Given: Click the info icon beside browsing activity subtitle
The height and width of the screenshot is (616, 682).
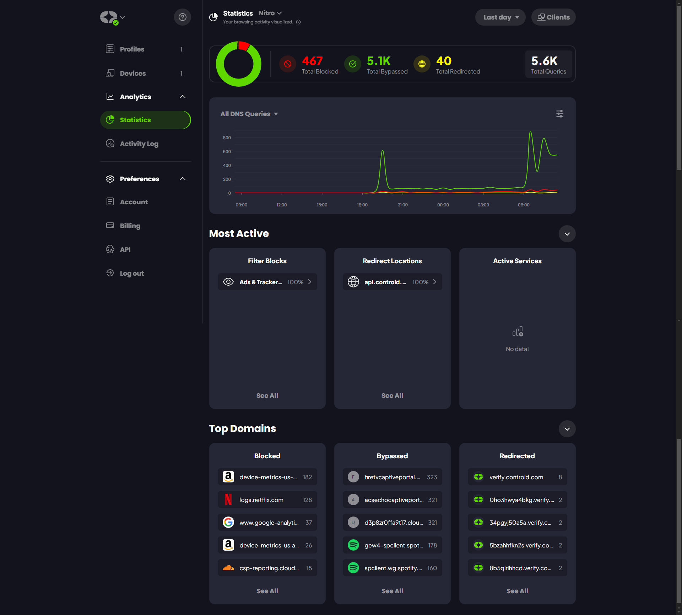Looking at the screenshot, I should 298,22.
